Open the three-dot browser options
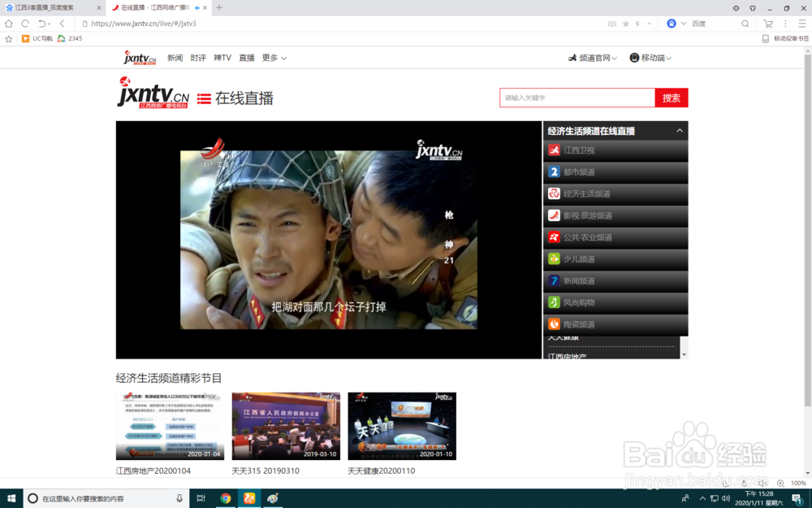 [x=785, y=24]
